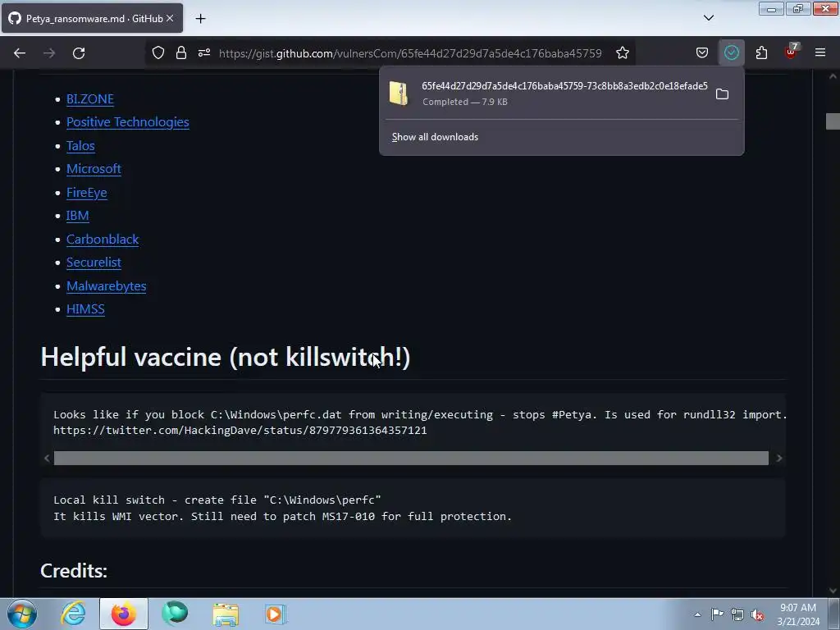Viewport: 840px width, 630px height.
Task: Open the Action Center flag icon
Action: pos(717,614)
